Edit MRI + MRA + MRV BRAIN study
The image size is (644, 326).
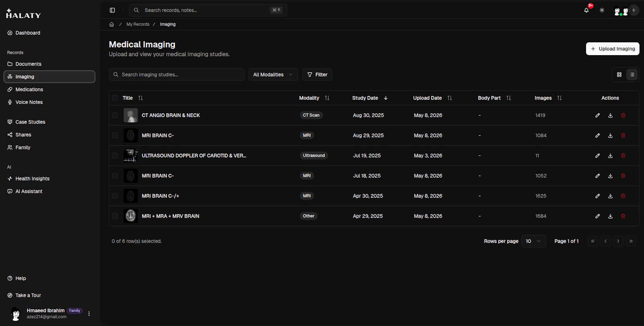(x=597, y=216)
